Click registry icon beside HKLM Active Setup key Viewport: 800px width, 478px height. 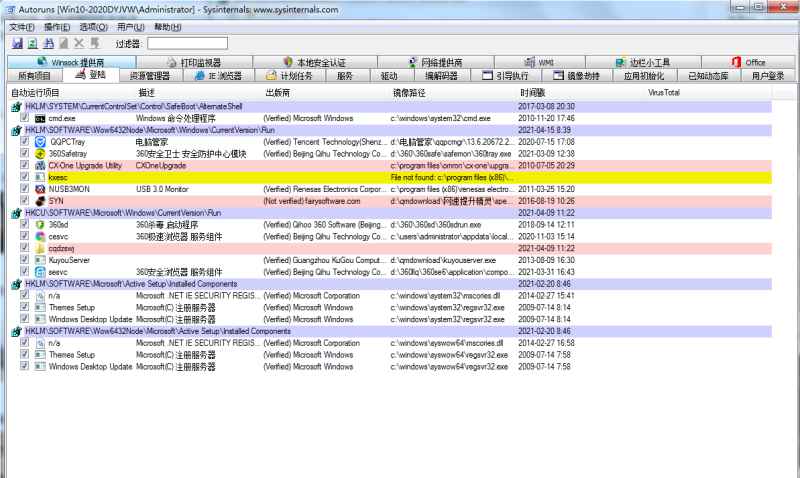[x=16, y=284]
